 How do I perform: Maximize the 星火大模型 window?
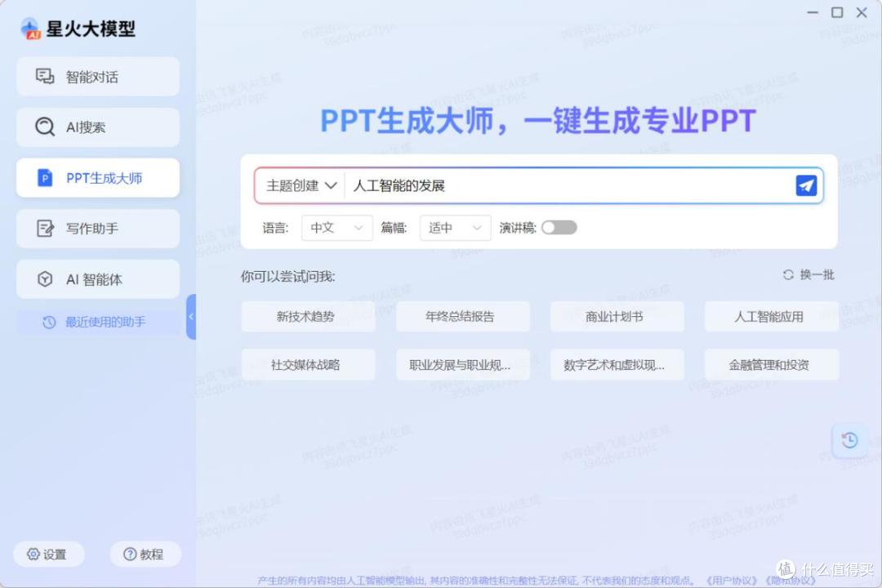coord(837,12)
